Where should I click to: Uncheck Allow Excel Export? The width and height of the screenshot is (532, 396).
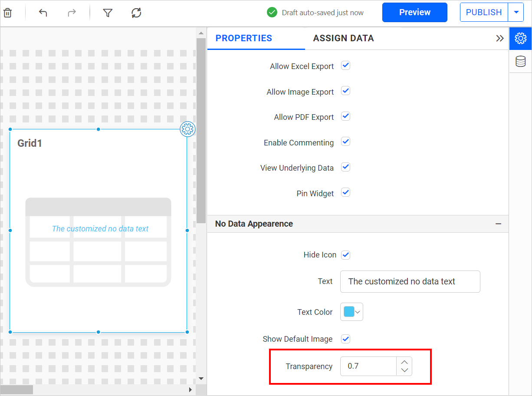click(x=345, y=66)
